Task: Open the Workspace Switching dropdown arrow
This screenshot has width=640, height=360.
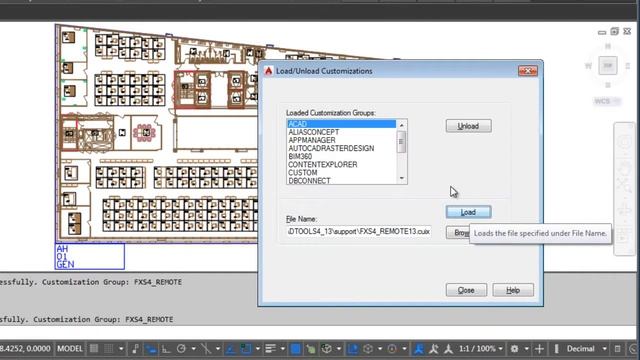Action: click(x=527, y=349)
